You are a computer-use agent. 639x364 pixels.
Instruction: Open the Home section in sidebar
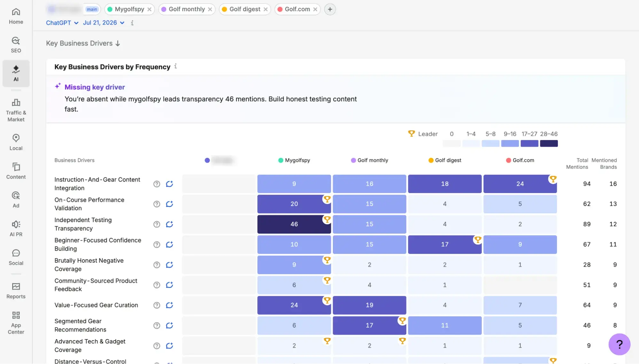tap(16, 16)
